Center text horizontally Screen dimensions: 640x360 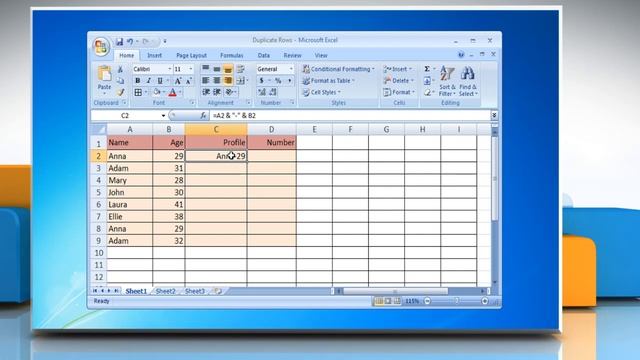click(217, 81)
